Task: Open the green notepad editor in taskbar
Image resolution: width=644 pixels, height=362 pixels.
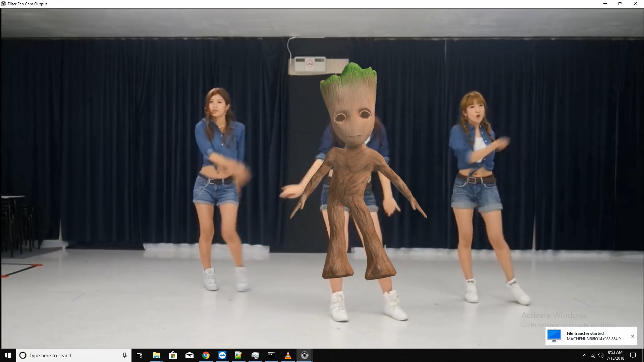Action: [x=238, y=355]
